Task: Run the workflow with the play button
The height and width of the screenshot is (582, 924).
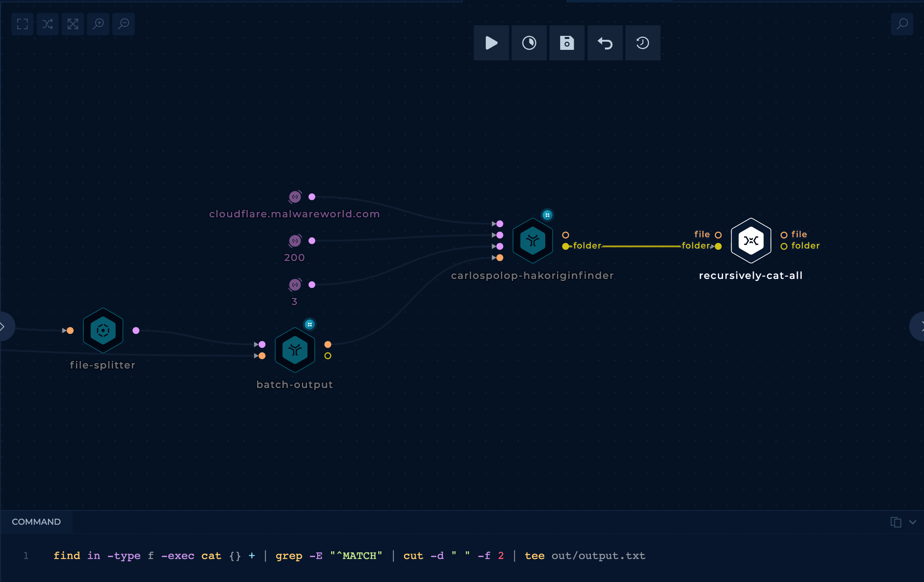Action: point(491,43)
